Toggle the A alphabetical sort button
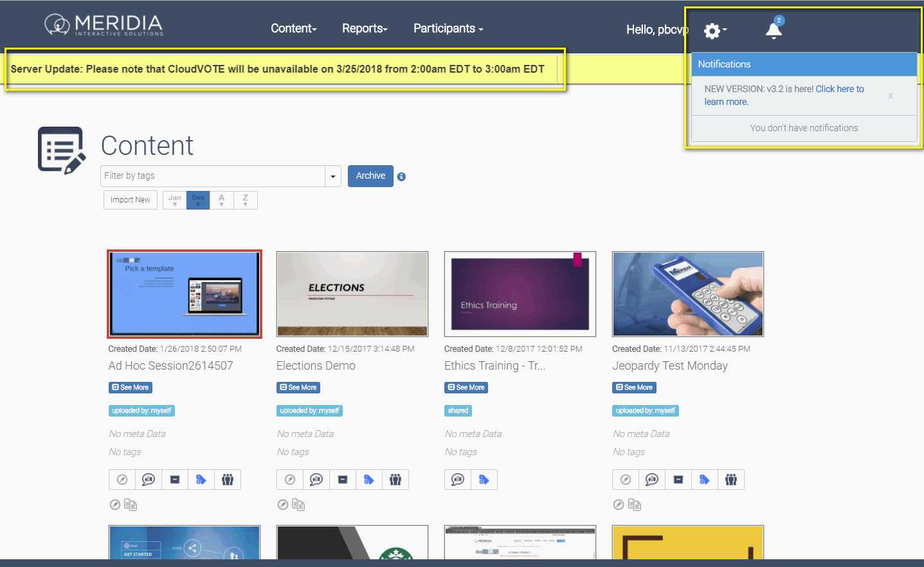Screen dimensions: 924x567 click(222, 200)
